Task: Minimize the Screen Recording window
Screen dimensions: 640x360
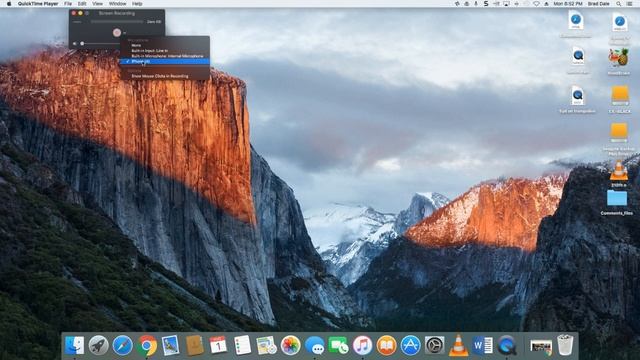Action: tap(80, 13)
